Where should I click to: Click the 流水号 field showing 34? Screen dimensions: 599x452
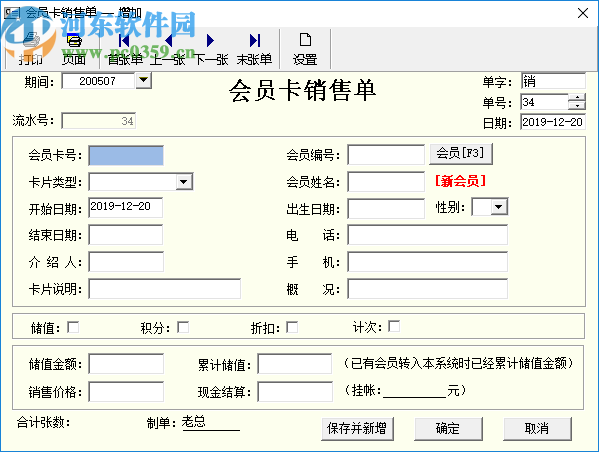click(x=99, y=121)
